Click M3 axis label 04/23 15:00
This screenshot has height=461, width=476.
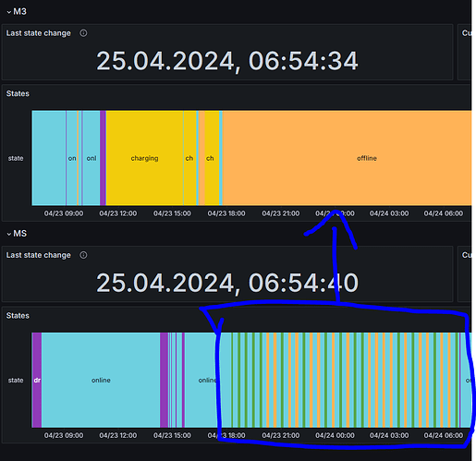click(172, 213)
